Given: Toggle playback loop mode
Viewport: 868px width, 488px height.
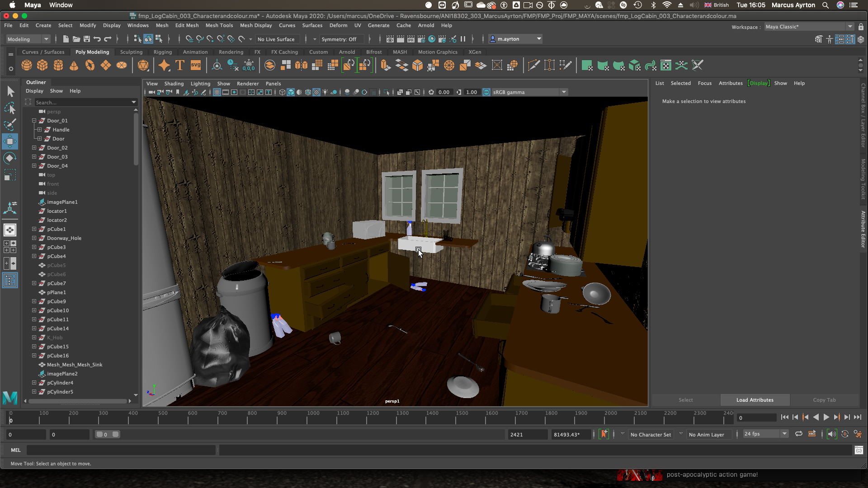Looking at the screenshot, I should pyautogui.click(x=799, y=434).
